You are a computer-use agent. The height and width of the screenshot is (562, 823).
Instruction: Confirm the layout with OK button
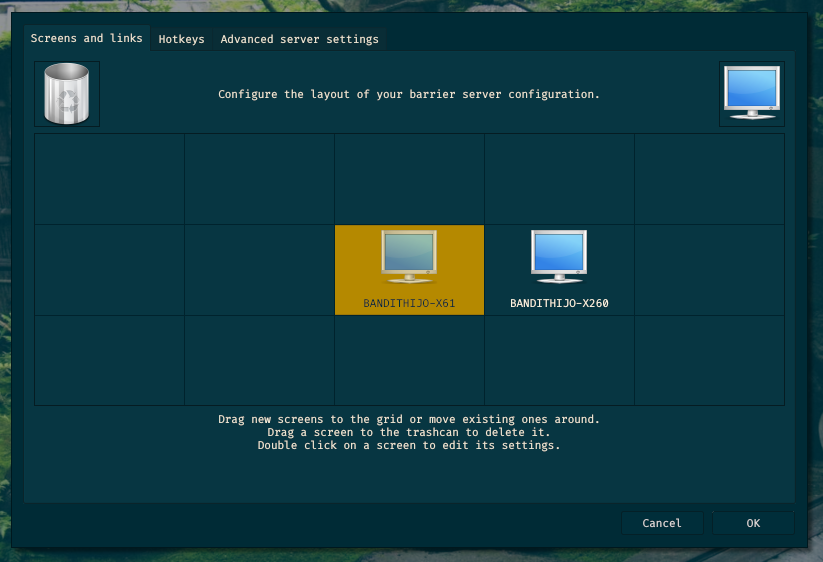752,523
